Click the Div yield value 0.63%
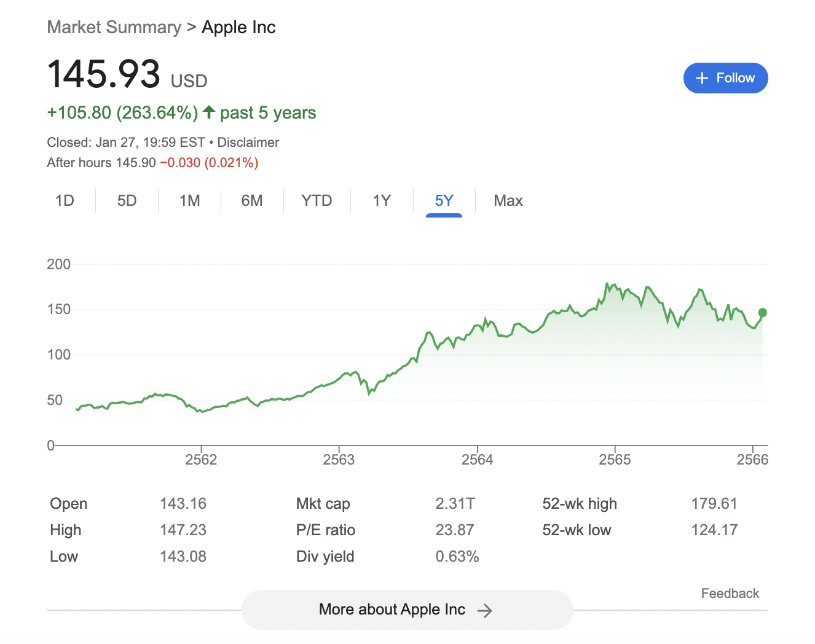This screenshot has height=644, width=815. click(x=457, y=557)
